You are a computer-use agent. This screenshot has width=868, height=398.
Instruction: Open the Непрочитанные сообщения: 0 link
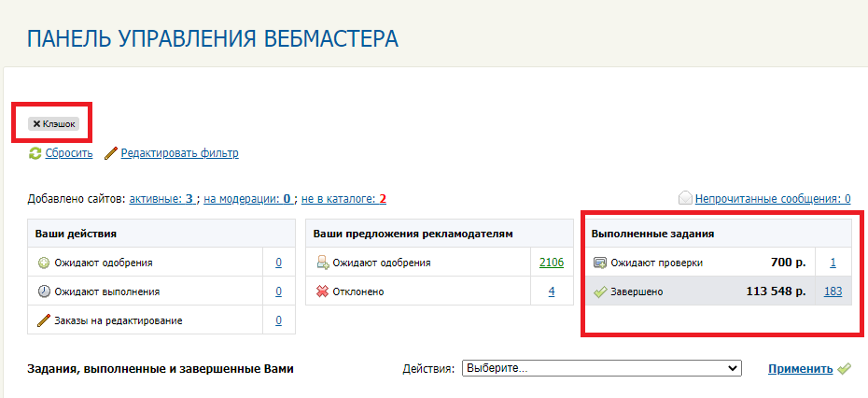[x=773, y=199]
